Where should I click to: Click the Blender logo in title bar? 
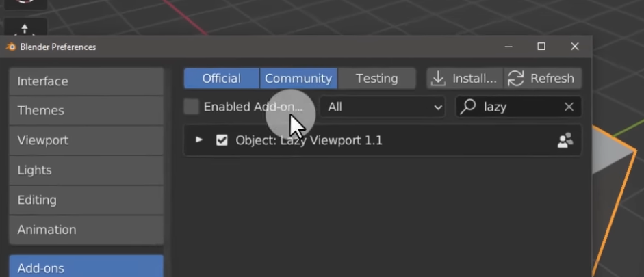pyautogui.click(x=11, y=47)
